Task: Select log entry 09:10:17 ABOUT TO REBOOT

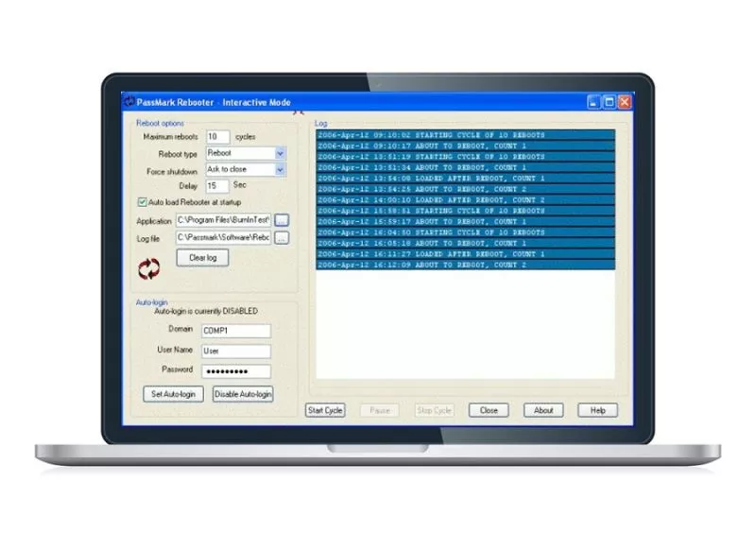Action: pos(466,146)
